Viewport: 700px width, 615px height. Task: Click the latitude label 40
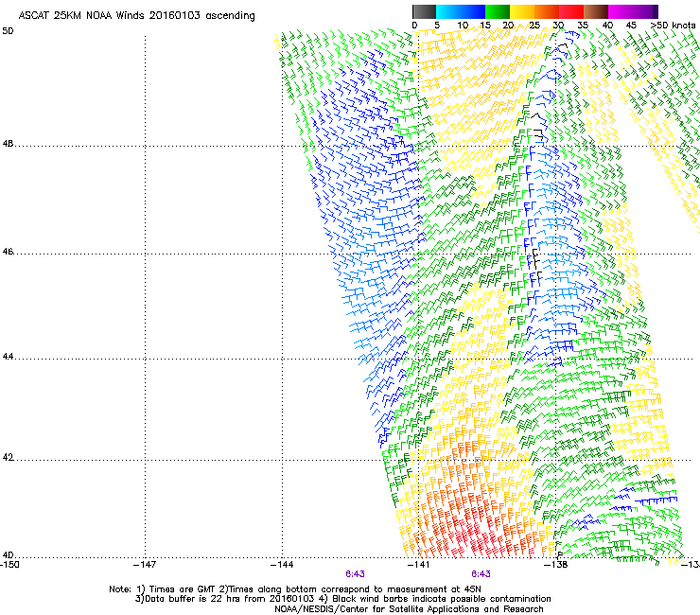pos(8,555)
